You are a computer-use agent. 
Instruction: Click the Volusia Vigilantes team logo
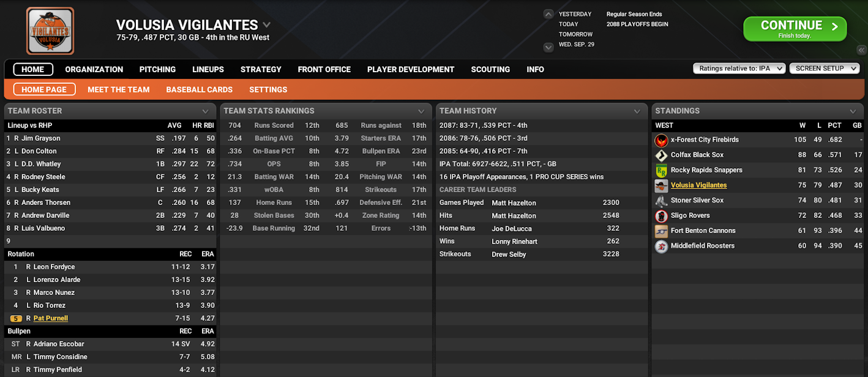(x=50, y=31)
